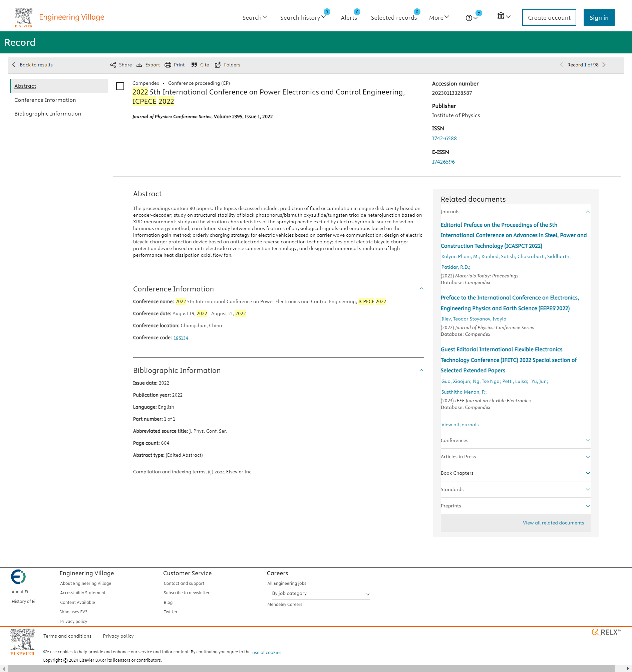Open Preface EEPES'2022 article link
This screenshot has height=672, width=632.
[510, 303]
